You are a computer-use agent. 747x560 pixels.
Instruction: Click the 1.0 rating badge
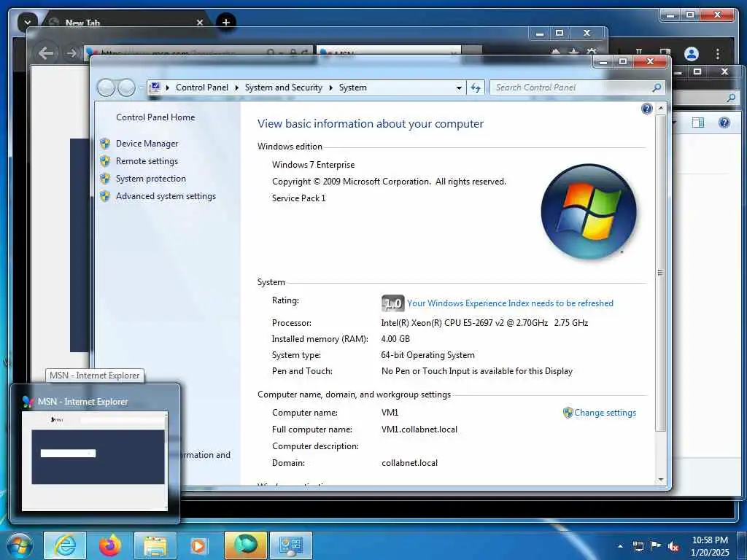click(x=392, y=303)
